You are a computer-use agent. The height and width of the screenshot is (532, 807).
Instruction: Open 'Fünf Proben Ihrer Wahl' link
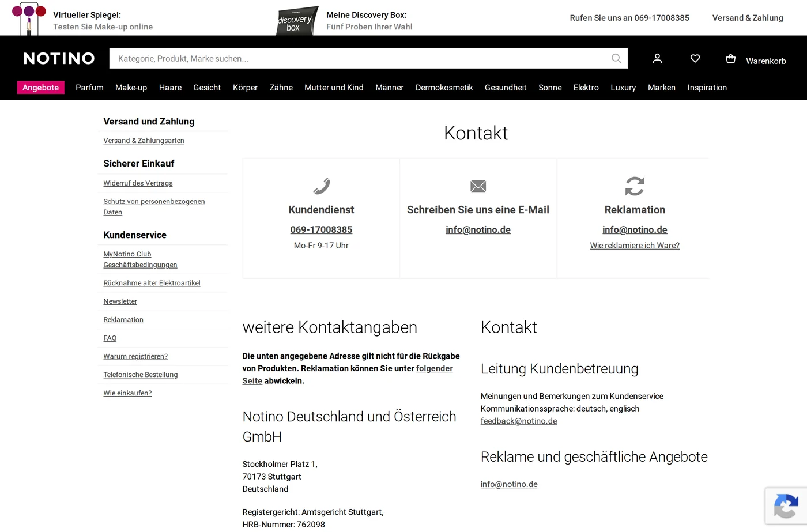tap(369, 27)
